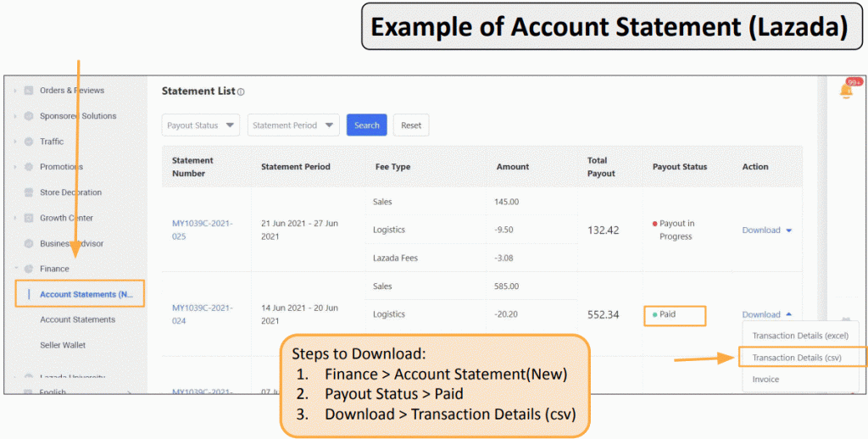Open Business Advisor menu label
868x439 pixels.
(71, 243)
